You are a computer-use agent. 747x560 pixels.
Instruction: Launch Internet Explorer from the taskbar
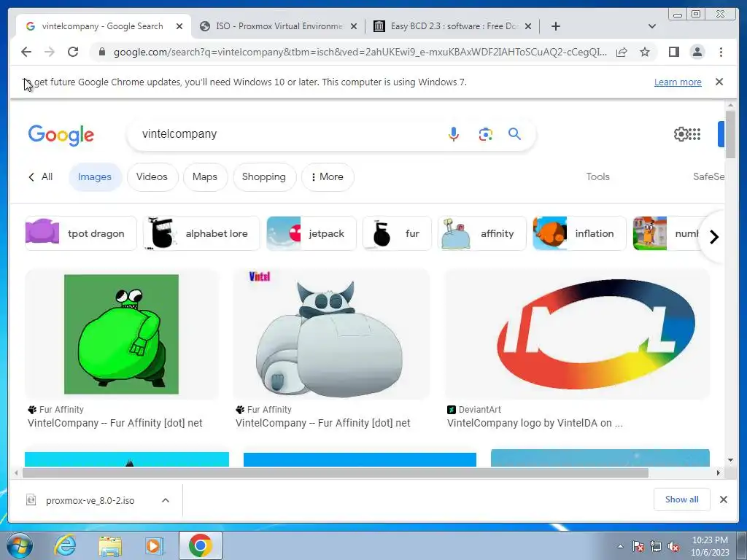[65, 545]
